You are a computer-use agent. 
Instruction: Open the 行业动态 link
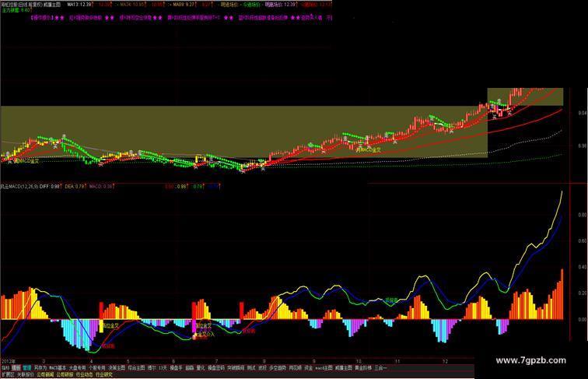[84, 374]
